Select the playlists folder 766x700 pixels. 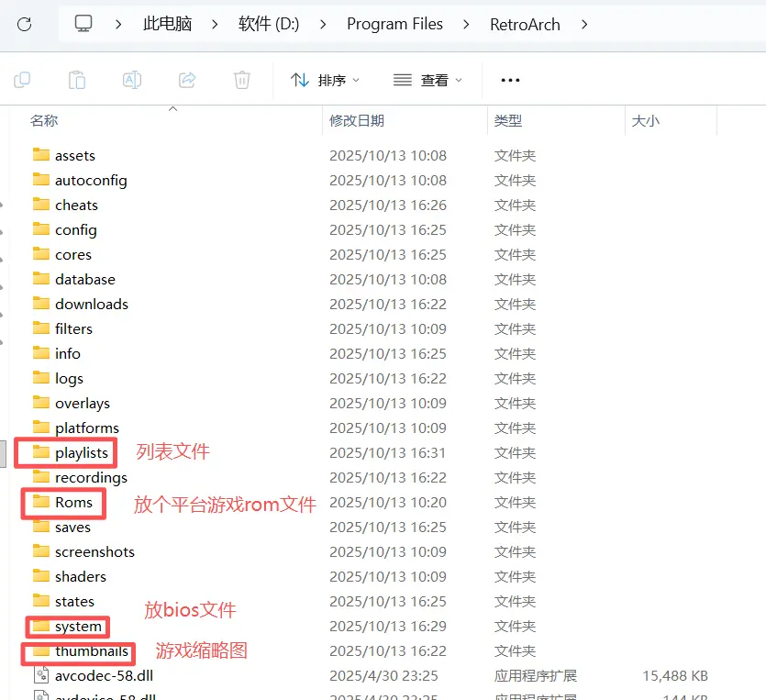81,452
